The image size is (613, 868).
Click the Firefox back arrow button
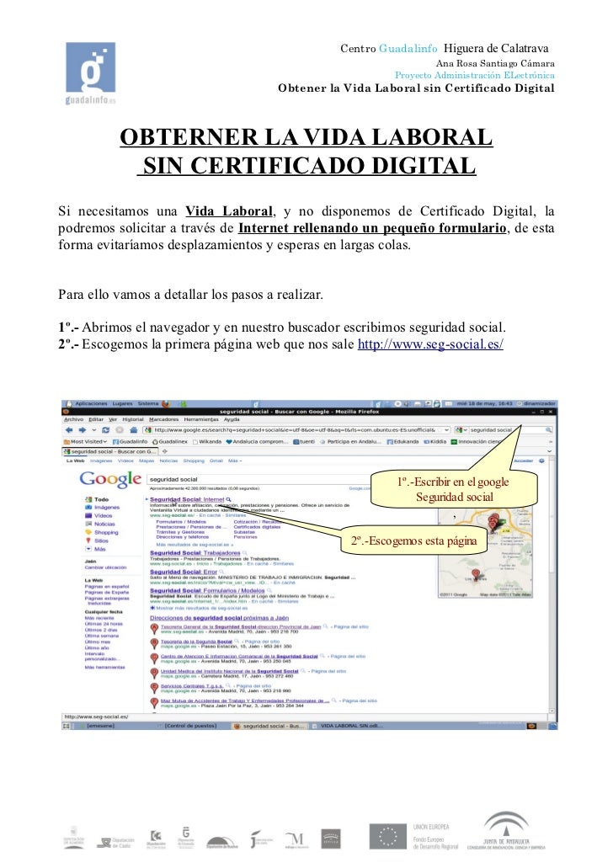click(69, 430)
